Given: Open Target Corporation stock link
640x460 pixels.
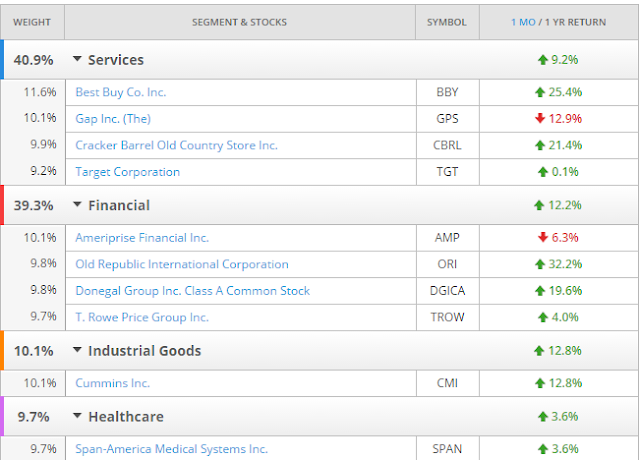Looking at the screenshot, I should pyautogui.click(x=127, y=172).
